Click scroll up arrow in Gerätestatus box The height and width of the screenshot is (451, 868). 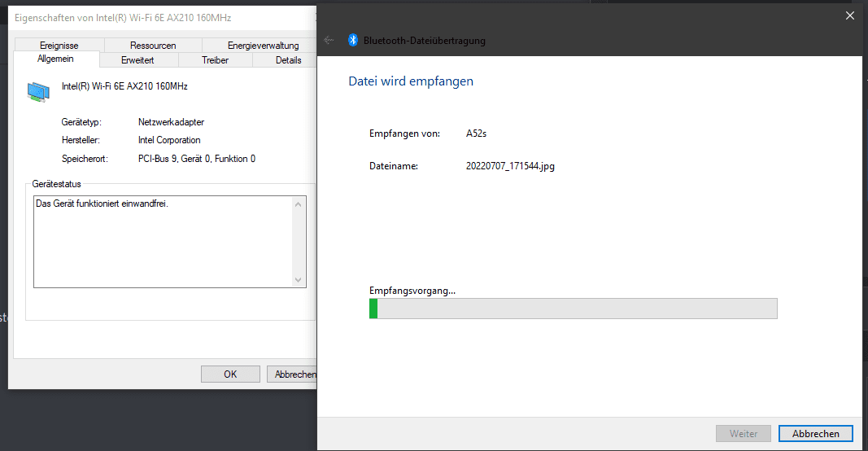(x=299, y=204)
